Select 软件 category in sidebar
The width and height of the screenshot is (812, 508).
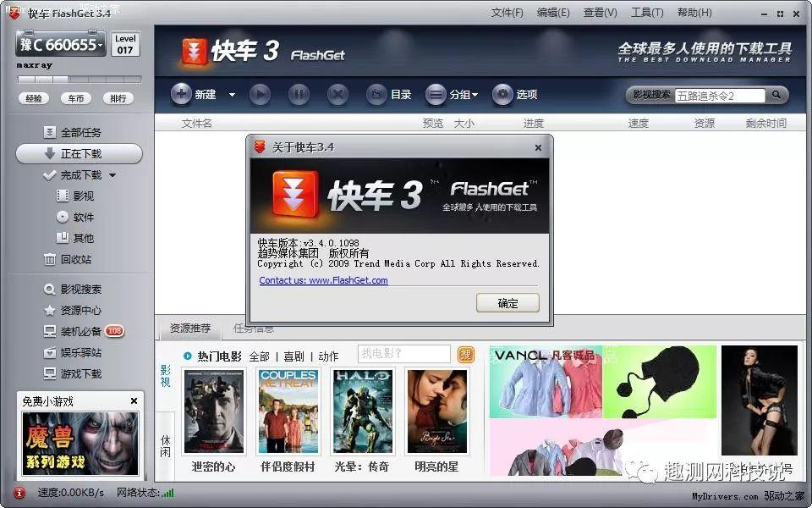point(75,217)
